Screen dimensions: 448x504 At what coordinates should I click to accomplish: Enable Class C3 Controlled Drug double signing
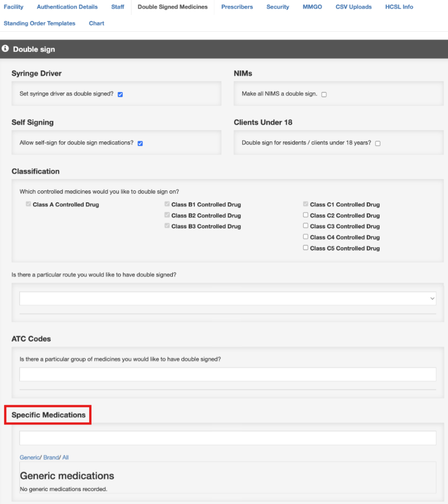(x=305, y=226)
